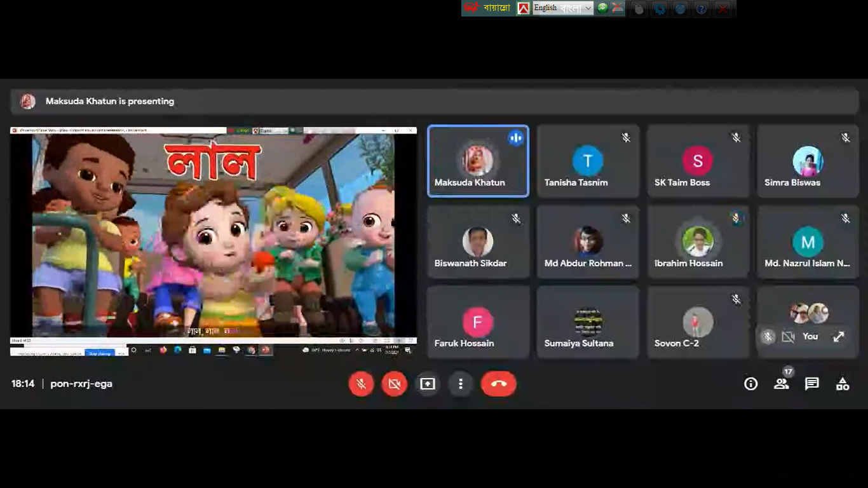
Task: Click the 18:14 meeting clock
Action: pyautogui.click(x=23, y=384)
